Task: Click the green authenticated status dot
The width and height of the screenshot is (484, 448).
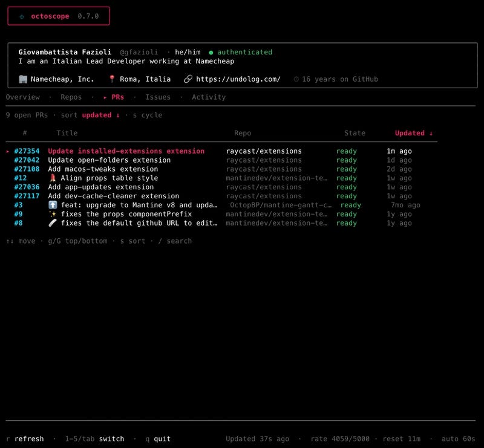Action: tap(211, 53)
